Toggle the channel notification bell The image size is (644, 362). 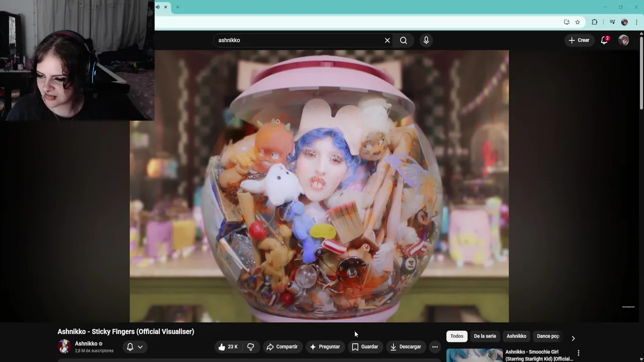point(130,347)
